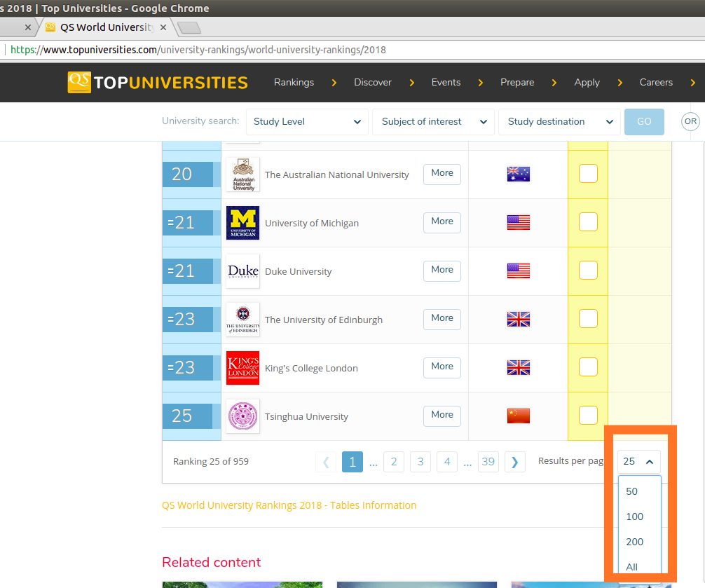Expand the Events menu chevron

(481, 83)
